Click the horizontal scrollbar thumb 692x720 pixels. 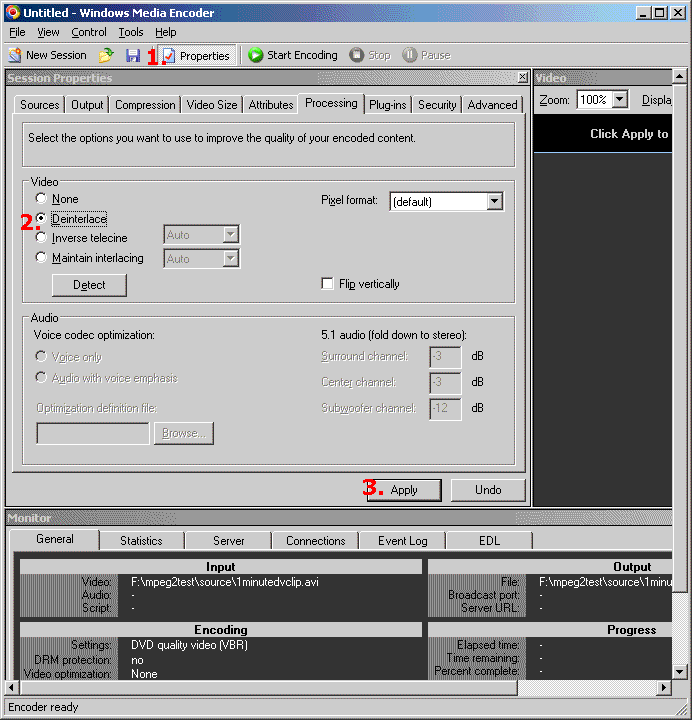269,688
